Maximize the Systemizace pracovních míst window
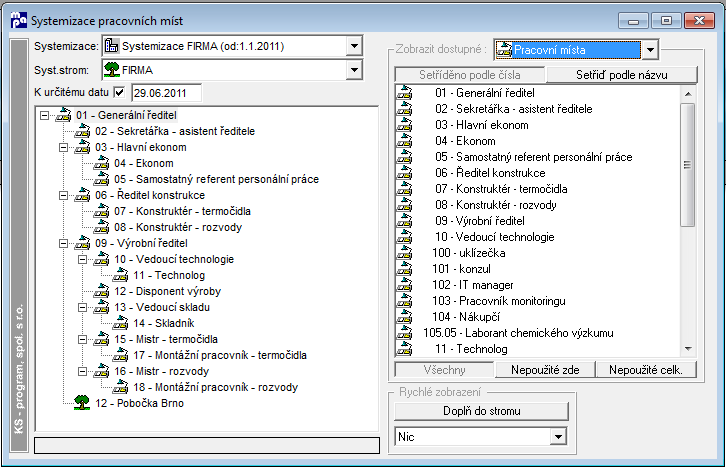 (666, 21)
